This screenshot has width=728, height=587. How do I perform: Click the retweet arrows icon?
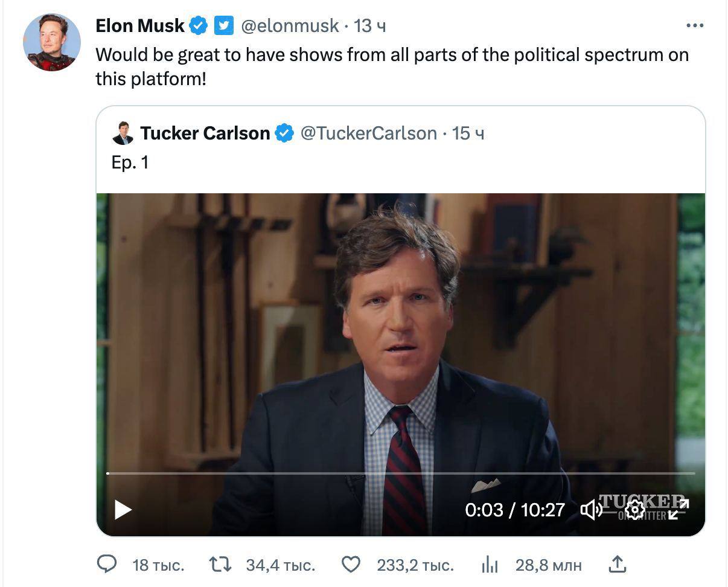(x=220, y=565)
